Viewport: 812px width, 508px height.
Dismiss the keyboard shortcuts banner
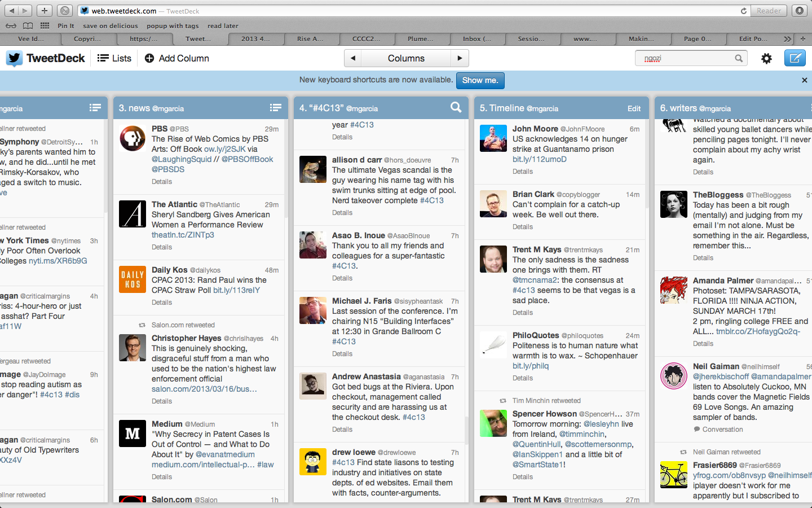804,80
